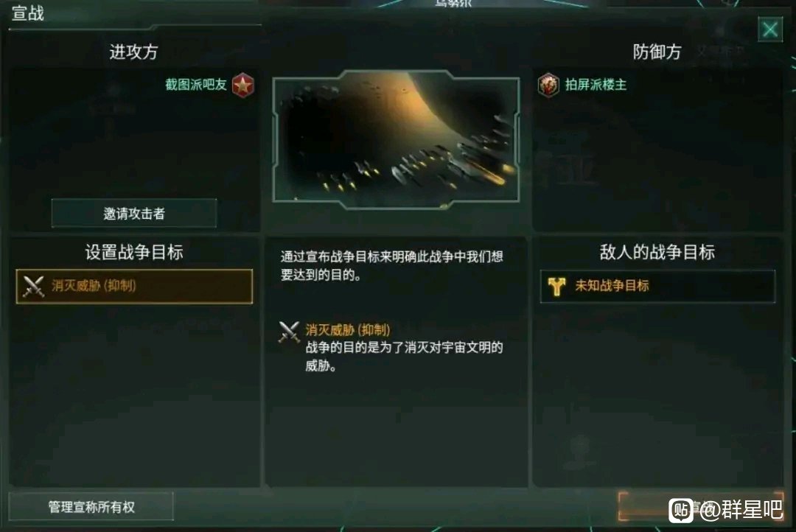The height and width of the screenshot is (532, 796).
Task: Click the 防御方 defender side header
Action: pos(657,52)
